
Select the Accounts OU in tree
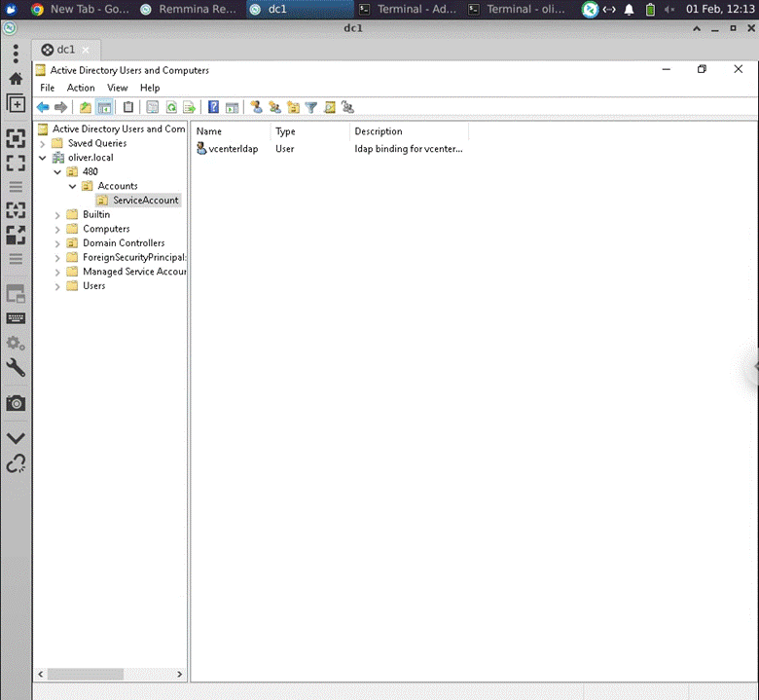pyautogui.click(x=118, y=186)
